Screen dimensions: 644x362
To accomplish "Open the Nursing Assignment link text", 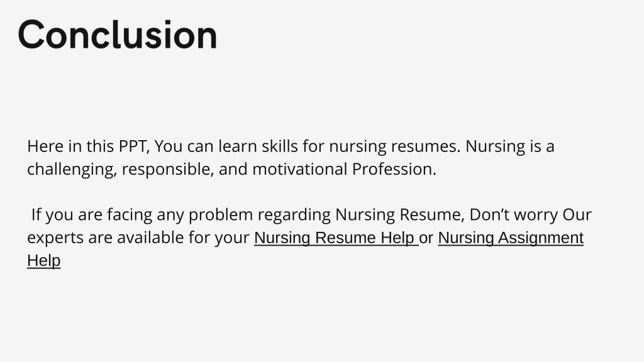I will point(511,238).
